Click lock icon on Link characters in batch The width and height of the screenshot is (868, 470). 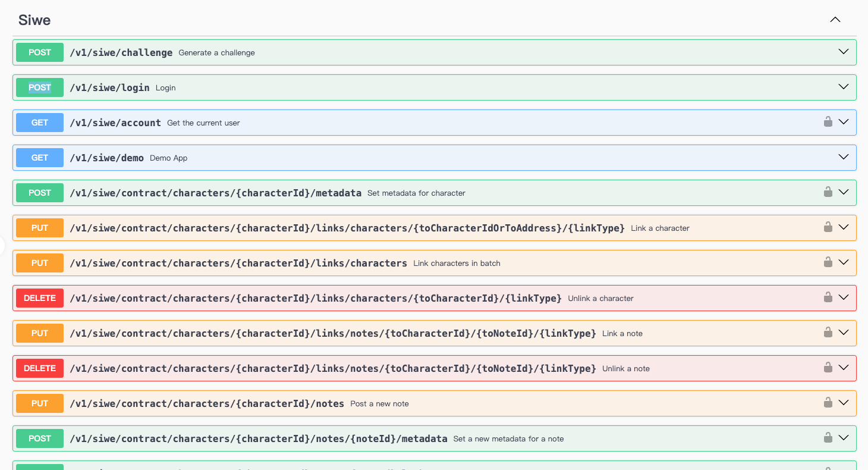[x=828, y=262]
